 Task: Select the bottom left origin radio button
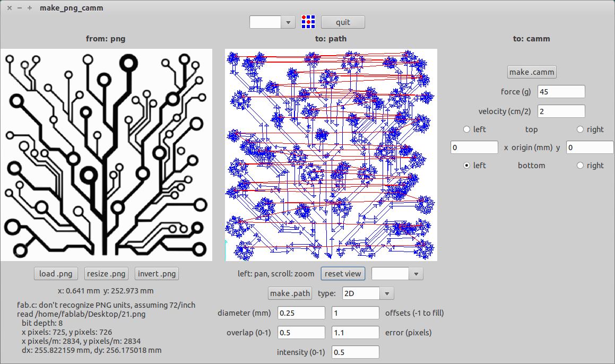click(466, 166)
